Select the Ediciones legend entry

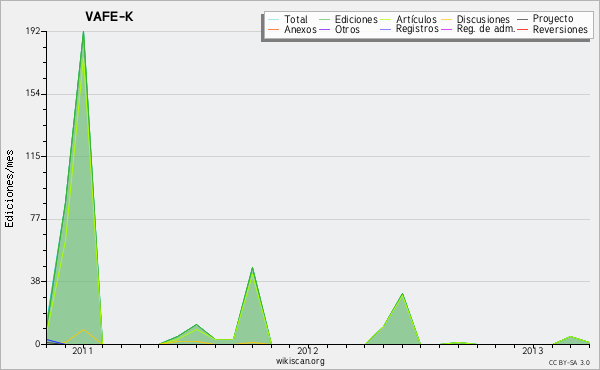(356, 19)
